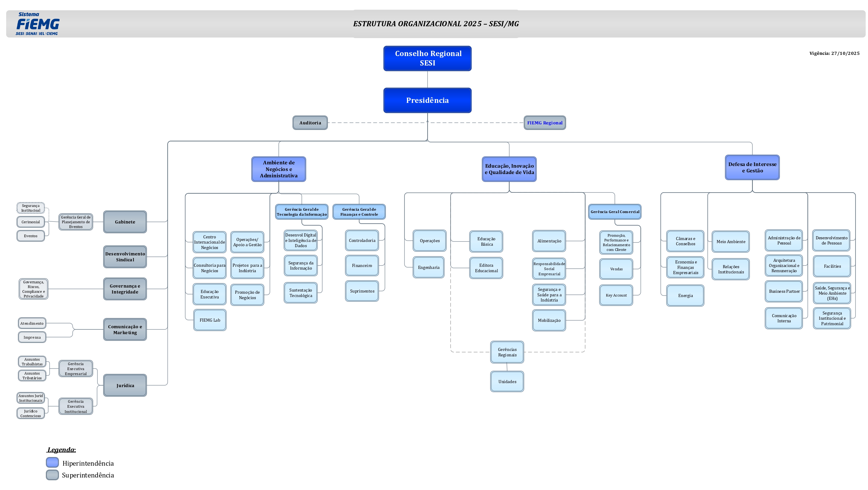Click Ambiente de Negócios e Administrativa box
This screenshot has height=490, width=868.
[279, 169]
